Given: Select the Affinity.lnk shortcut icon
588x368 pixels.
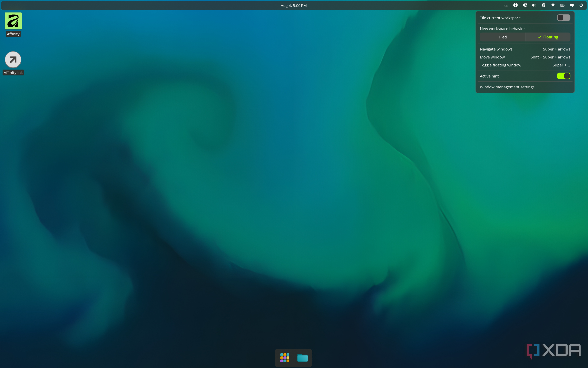Looking at the screenshot, I should [13, 60].
